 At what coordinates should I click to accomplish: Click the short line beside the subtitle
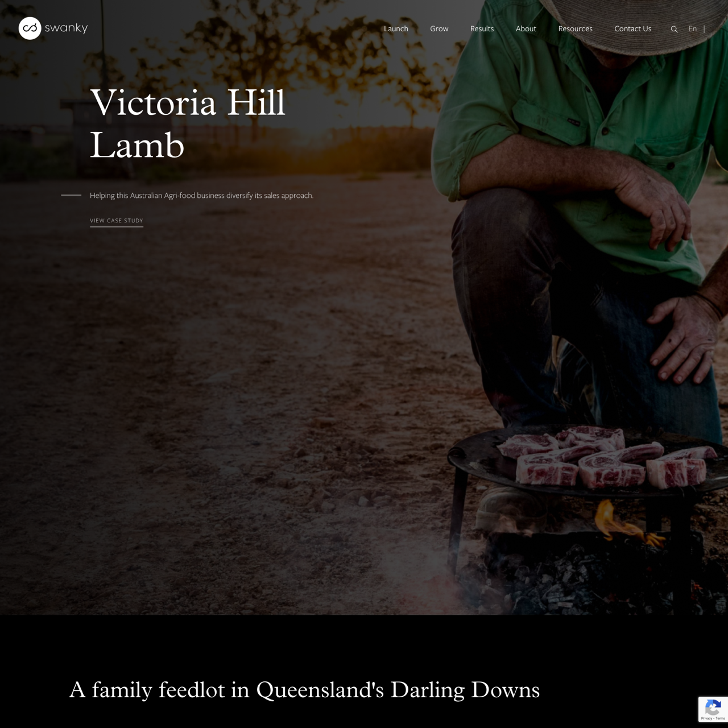coord(71,195)
